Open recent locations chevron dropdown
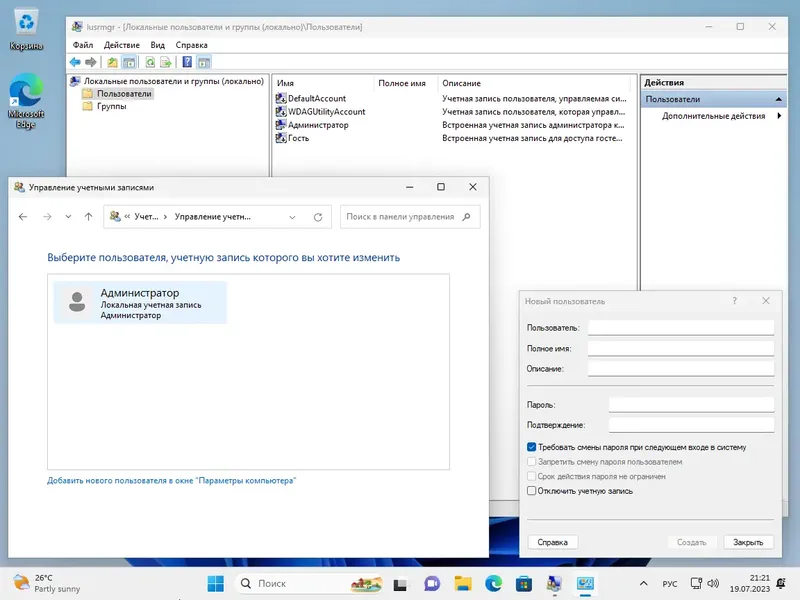Image resolution: width=800 pixels, height=600 pixels. click(x=68, y=217)
